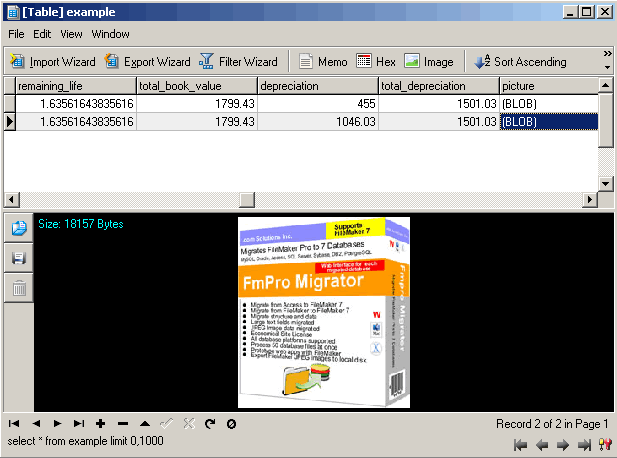Open the Window menu
Image resolution: width=617 pixels, height=458 pixels.
click(111, 34)
